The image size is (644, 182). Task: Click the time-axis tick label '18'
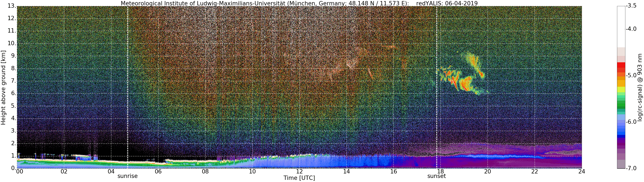tap(440, 172)
